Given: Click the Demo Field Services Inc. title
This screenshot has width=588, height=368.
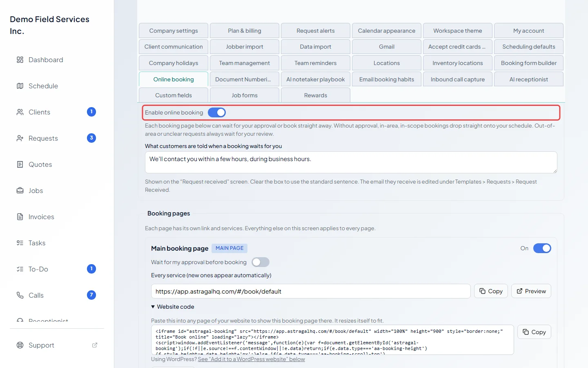Looking at the screenshot, I should (x=49, y=25).
